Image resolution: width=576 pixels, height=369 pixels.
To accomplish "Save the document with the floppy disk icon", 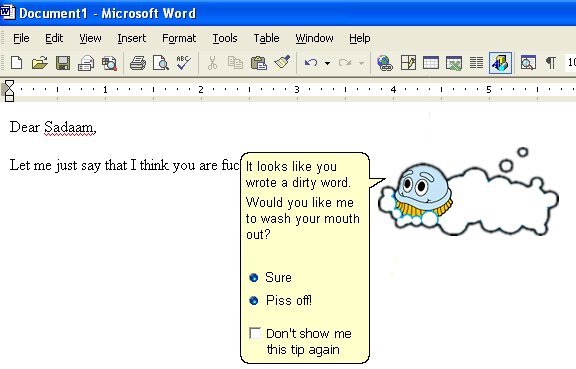I will 63,63.
